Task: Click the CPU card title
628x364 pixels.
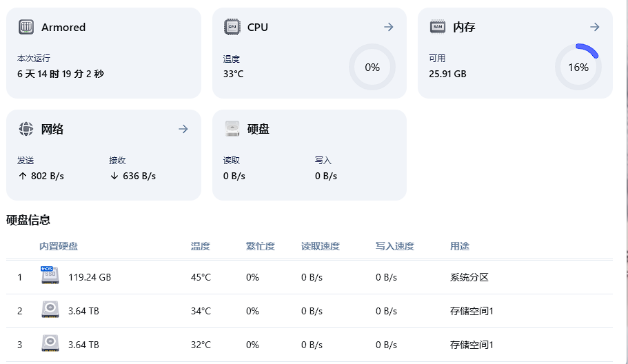Action: click(x=258, y=27)
